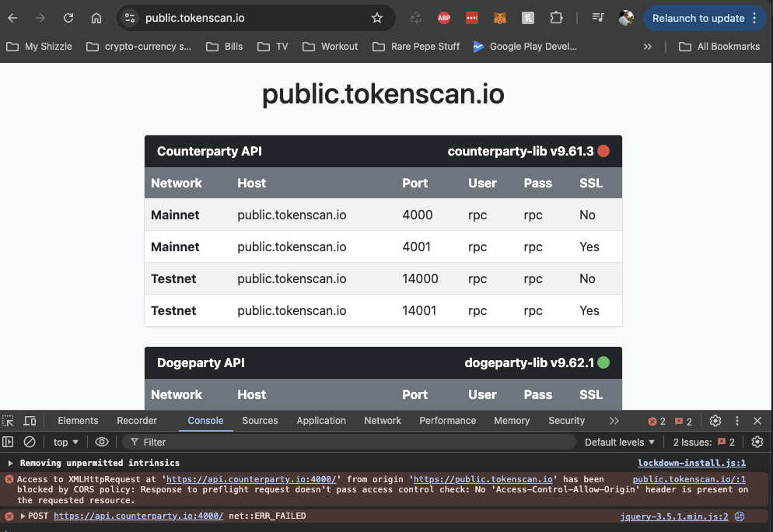Open the Application tab
The width and height of the screenshot is (773, 532).
tap(321, 421)
